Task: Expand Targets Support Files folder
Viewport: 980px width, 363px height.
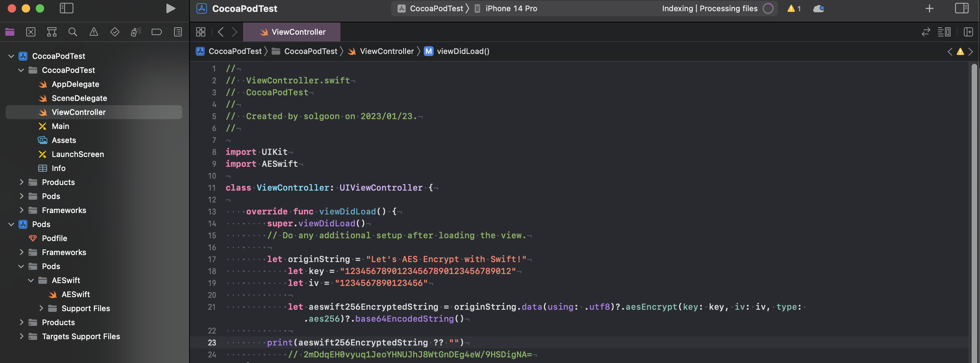Action: point(21,336)
